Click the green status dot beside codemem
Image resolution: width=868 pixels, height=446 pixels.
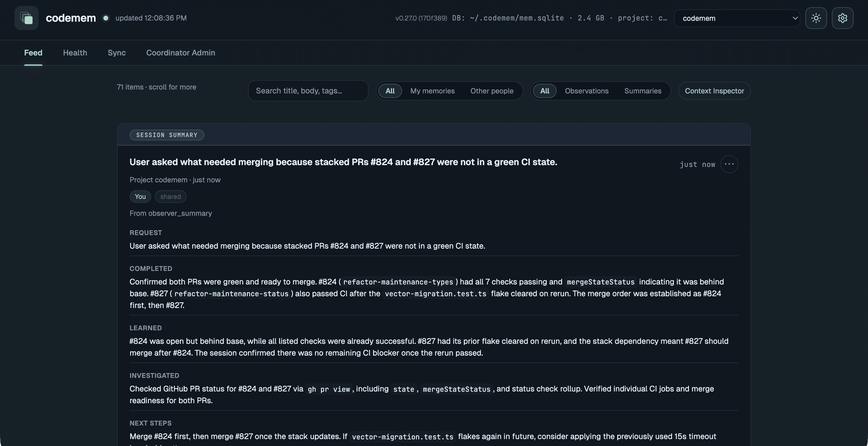106,18
